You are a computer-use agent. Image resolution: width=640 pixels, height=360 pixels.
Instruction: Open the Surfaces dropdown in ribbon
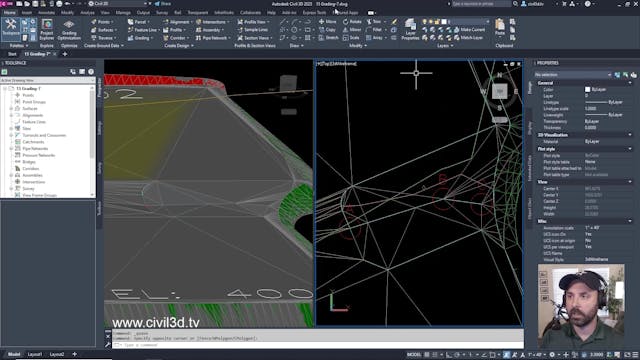[104, 30]
